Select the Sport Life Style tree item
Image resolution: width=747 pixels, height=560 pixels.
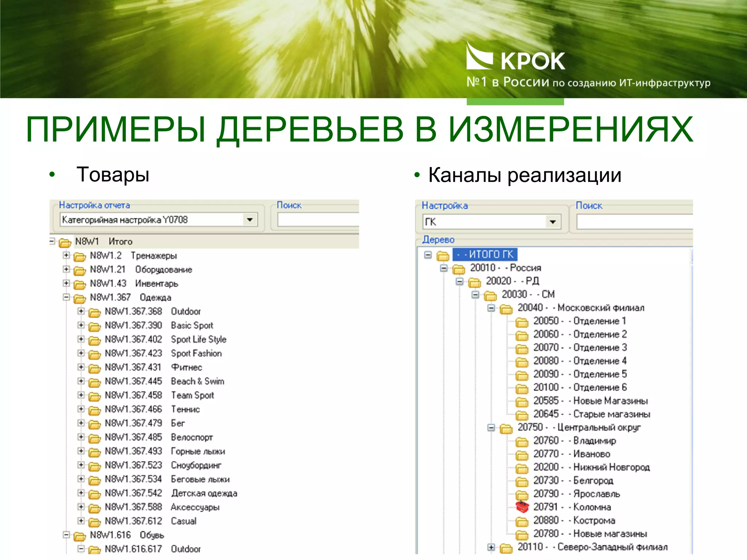(x=198, y=339)
